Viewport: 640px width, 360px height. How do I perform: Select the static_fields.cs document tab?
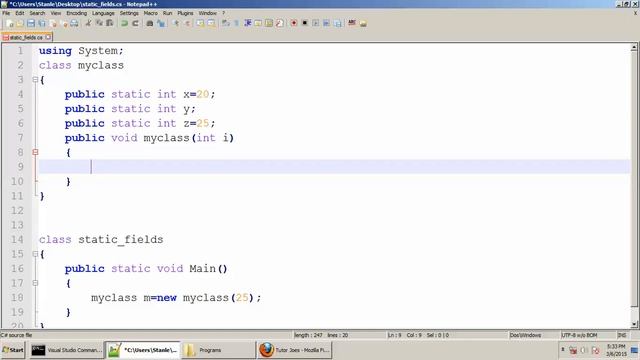tap(26, 37)
